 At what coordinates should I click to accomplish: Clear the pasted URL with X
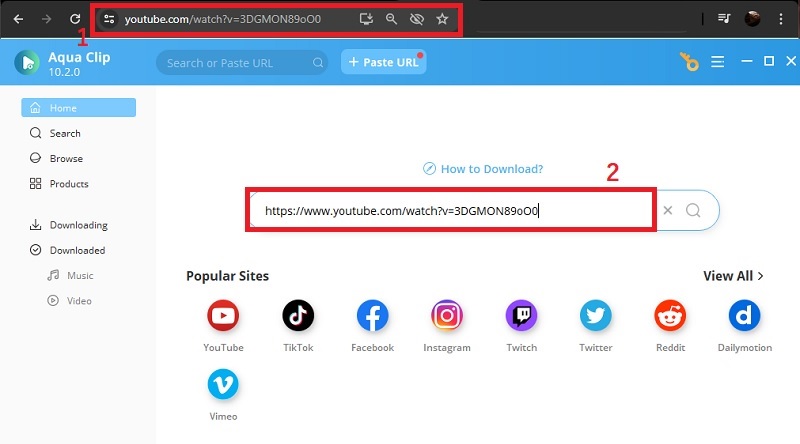(x=667, y=210)
